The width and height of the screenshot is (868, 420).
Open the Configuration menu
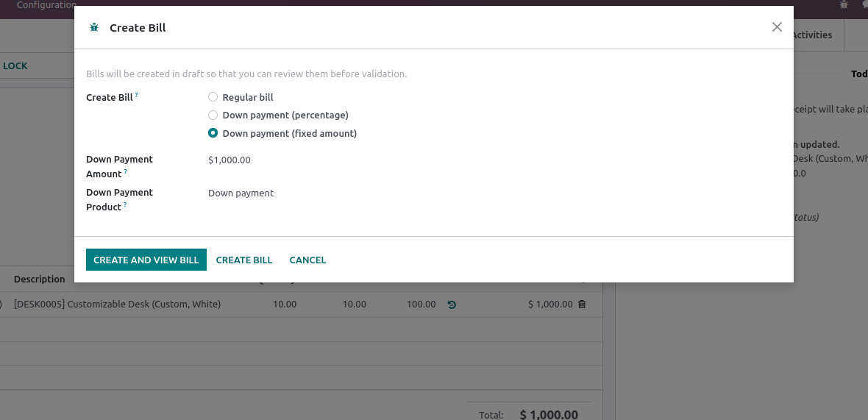click(46, 5)
